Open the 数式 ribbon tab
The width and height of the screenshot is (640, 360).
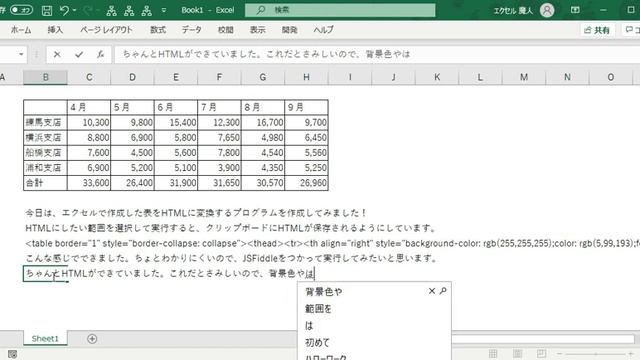(158, 30)
